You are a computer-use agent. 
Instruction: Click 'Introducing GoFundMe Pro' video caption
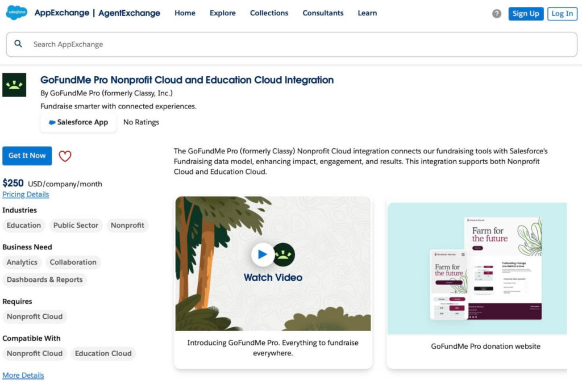pyautogui.click(x=273, y=348)
